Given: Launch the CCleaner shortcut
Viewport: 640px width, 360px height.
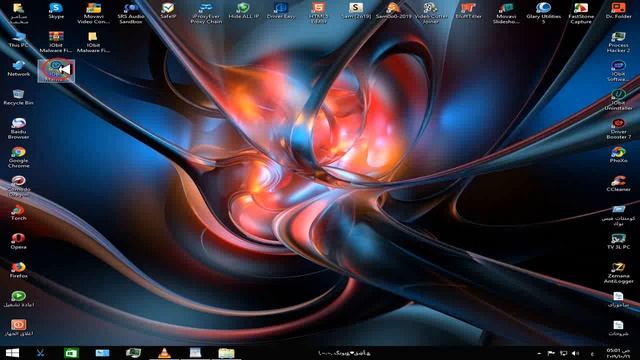Looking at the screenshot, I should 618,184.
